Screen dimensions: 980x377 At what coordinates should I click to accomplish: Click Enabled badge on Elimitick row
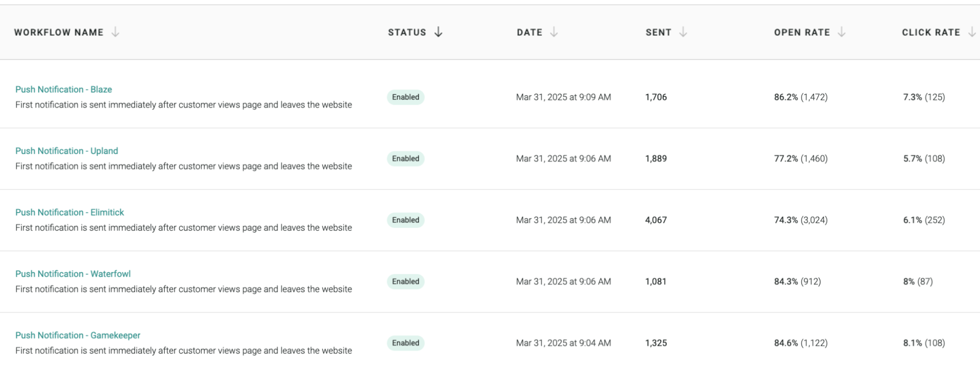[405, 220]
